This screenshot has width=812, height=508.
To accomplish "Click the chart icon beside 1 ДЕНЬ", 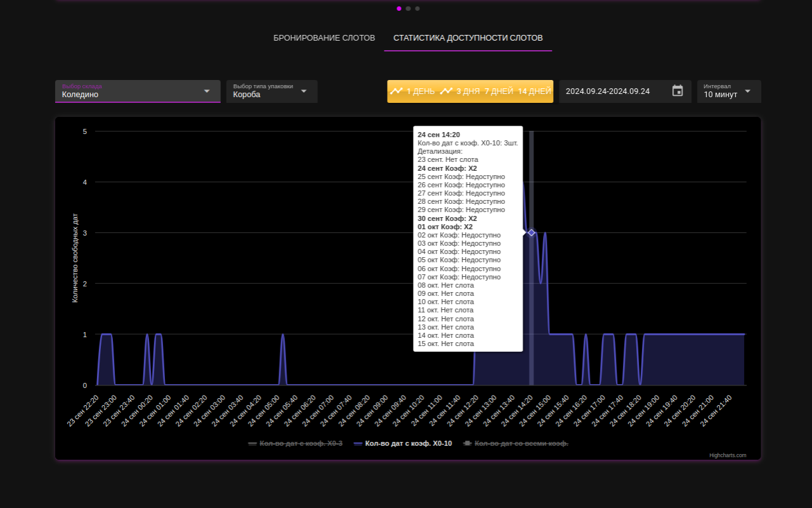I will 396,91.
